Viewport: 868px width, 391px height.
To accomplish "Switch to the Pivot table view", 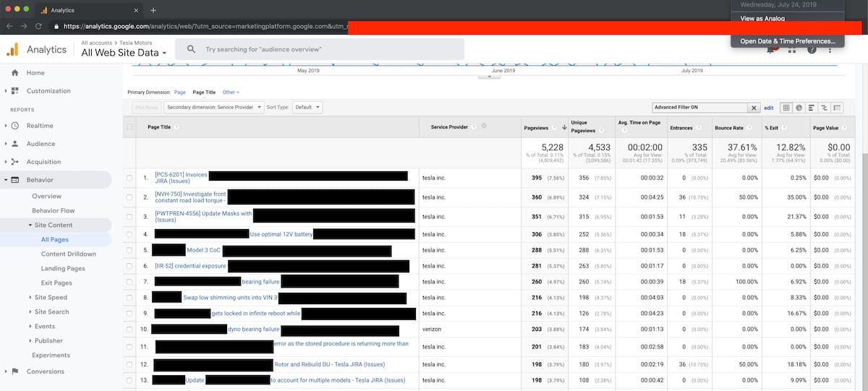I will pos(838,108).
